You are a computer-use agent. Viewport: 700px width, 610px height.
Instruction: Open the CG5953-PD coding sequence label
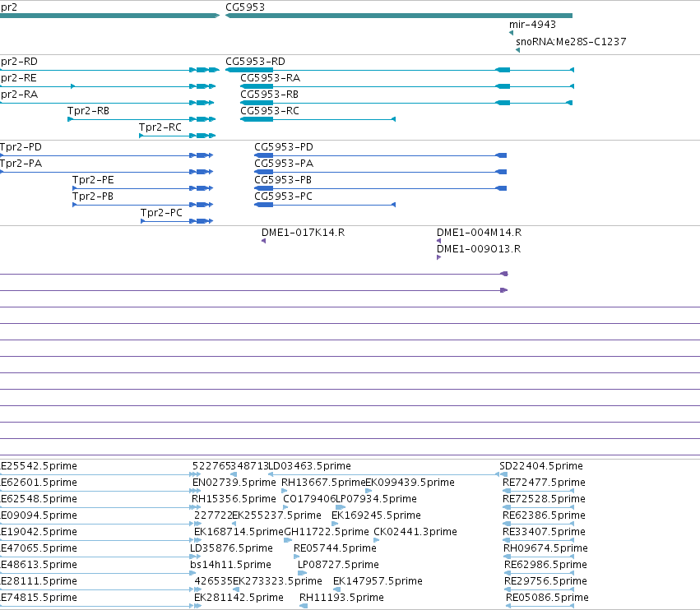284,147
